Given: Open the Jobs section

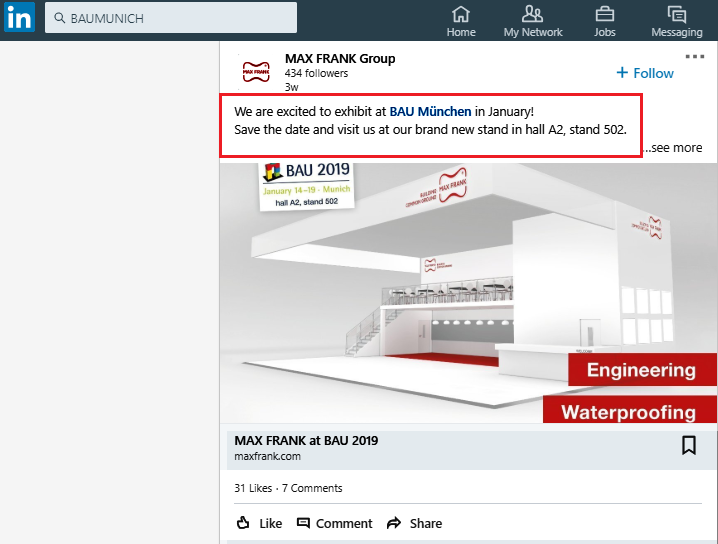Looking at the screenshot, I should pyautogui.click(x=604, y=21).
